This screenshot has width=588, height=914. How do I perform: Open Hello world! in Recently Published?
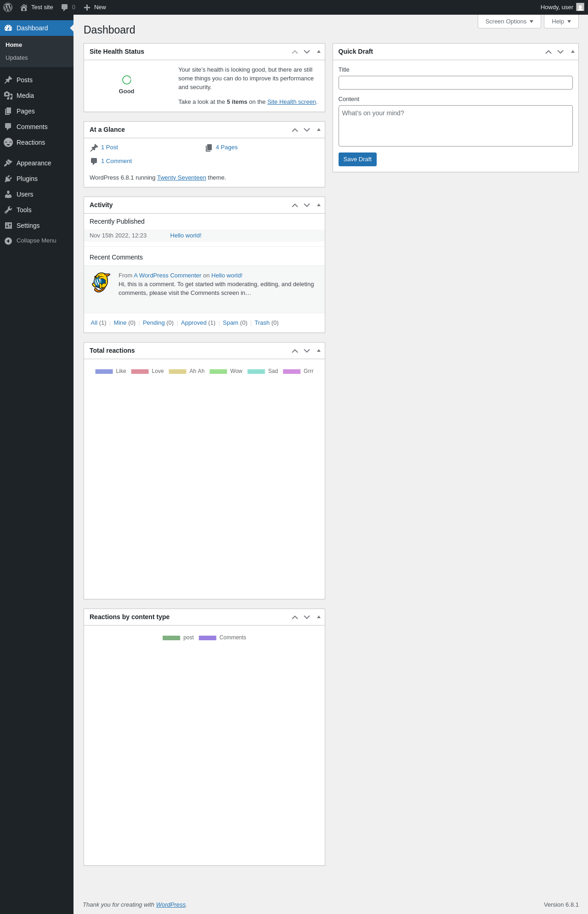186,236
